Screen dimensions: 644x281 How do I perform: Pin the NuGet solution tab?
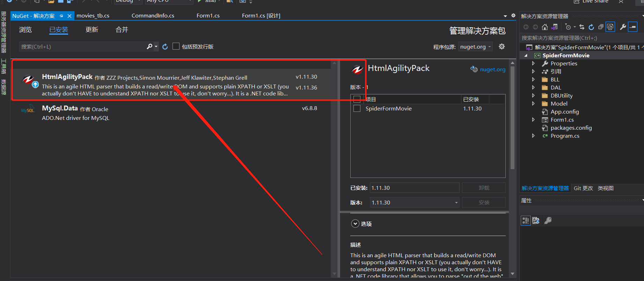pos(61,16)
